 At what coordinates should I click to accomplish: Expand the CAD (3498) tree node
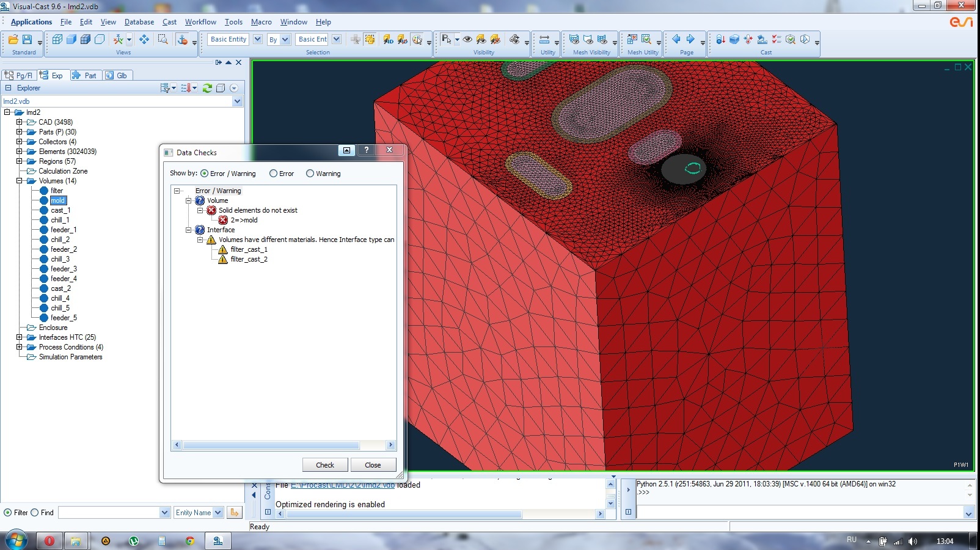[19, 122]
